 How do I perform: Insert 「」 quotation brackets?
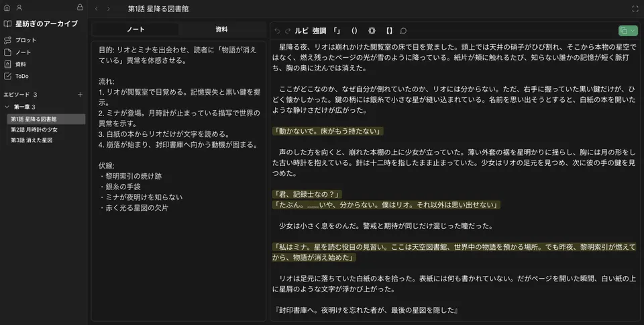pyautogui.click(x=337, y=31)
